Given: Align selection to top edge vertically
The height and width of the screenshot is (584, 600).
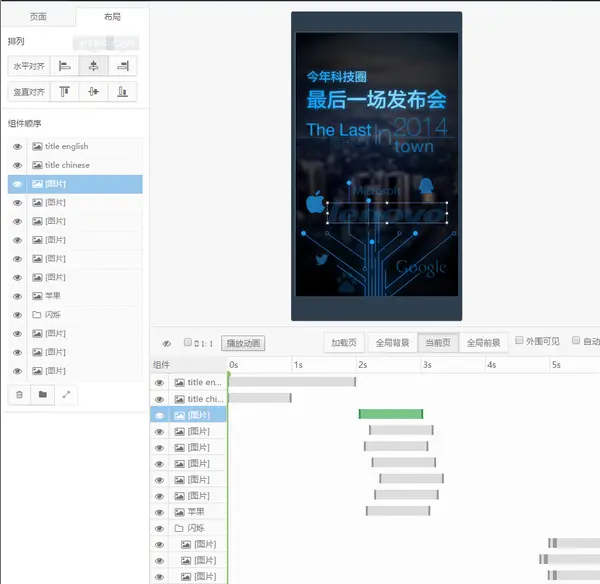Looking at the screenshot, I should tap(64, 92).
